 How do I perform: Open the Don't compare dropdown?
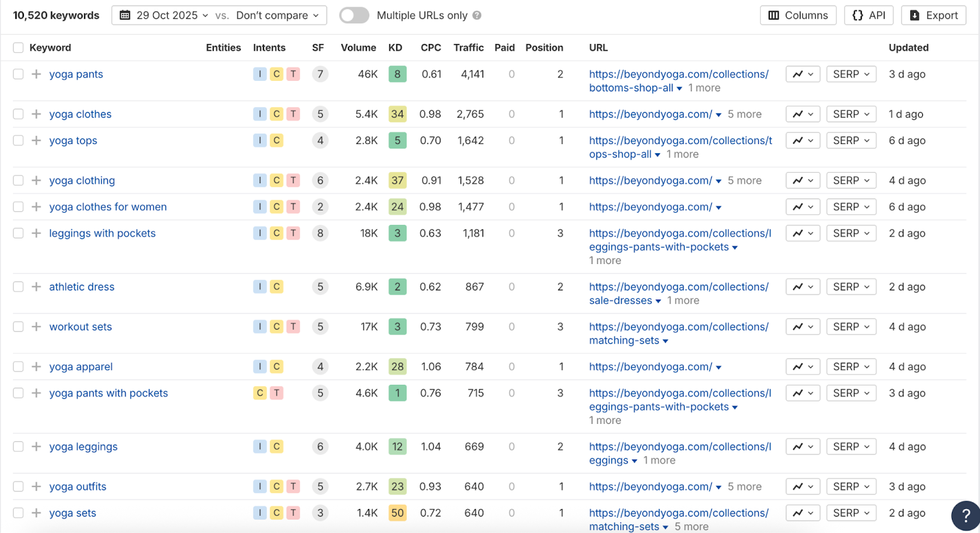tap(277, 15)
